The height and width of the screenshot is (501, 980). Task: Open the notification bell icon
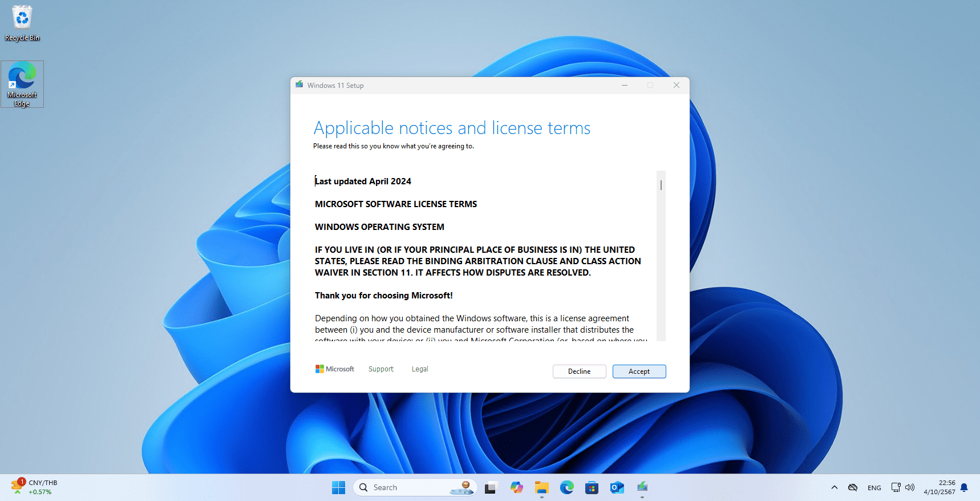click(965, 487)
